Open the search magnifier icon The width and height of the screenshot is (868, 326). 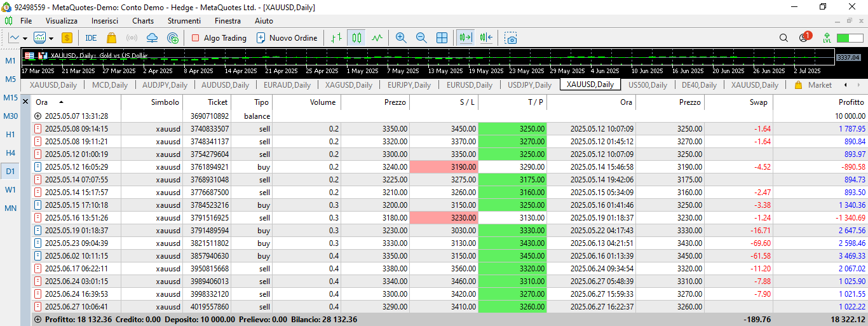[x=783, y=38]
